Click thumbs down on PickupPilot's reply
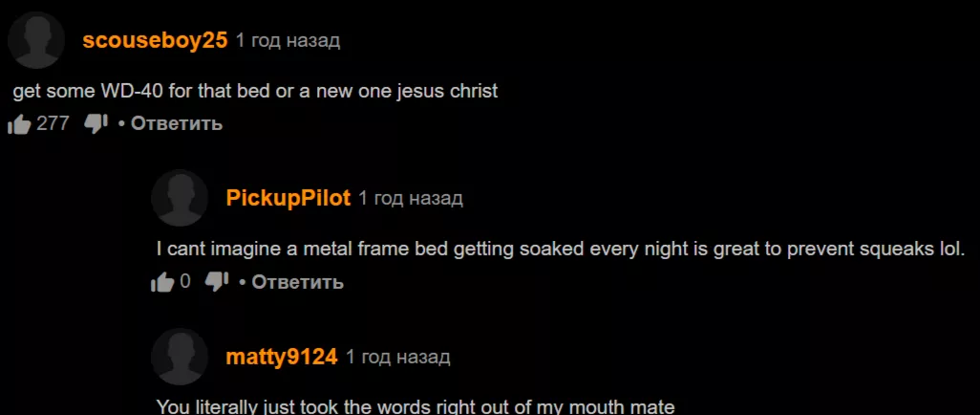The width and height of the screenshot is (980, 415). click(x=218, y=282)
